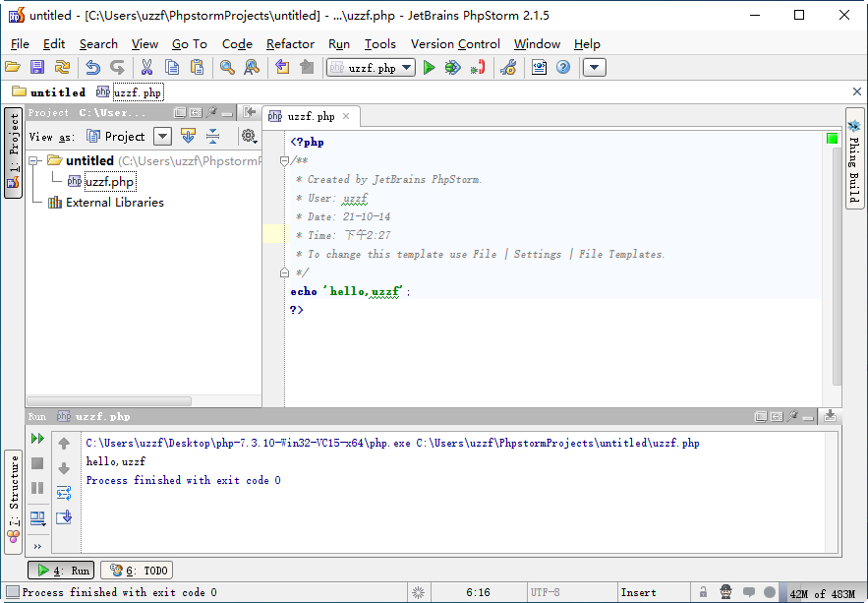The image size is (868, 603).
Task: Open the Phing Build side panel
Action: (854, 158)
